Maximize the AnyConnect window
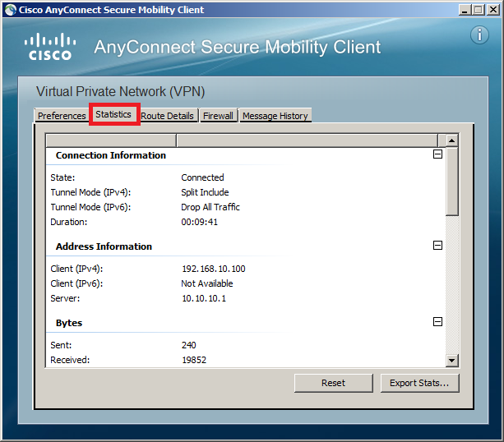The width and height of the screenshot is (504, 442). [478, 10]
